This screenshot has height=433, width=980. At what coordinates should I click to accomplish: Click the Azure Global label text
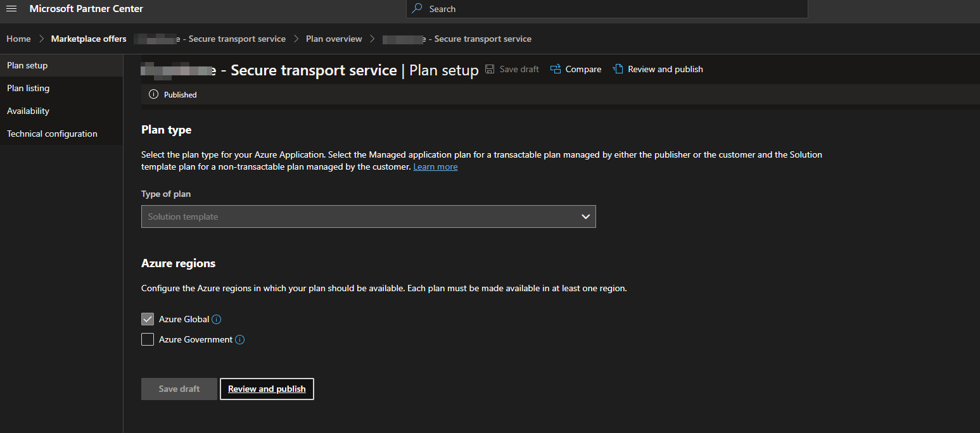point(184,319)
